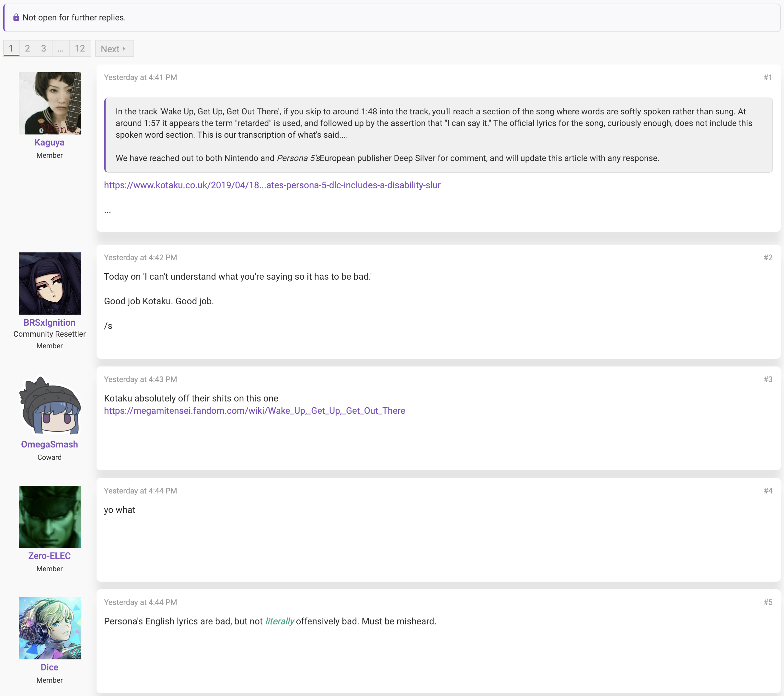Click the 'Member' label under Dice
Screen dimensions: 784x696
point(50,680)
